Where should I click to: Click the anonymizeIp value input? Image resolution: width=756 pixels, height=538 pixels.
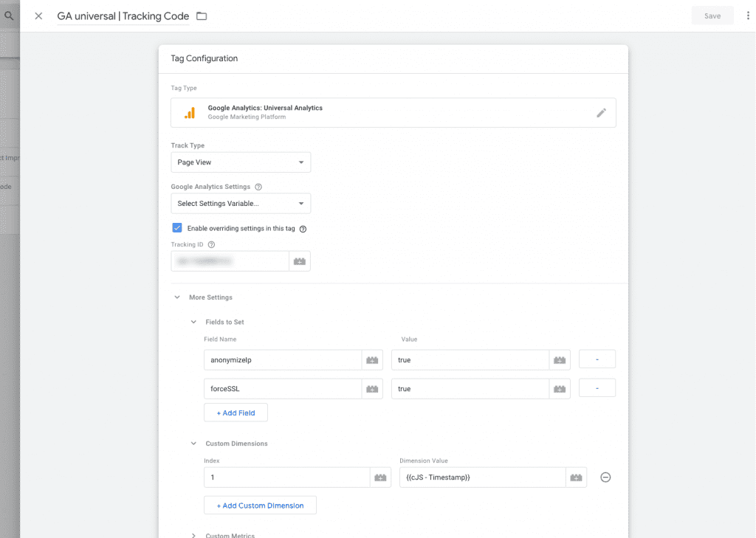pos(470,360)
